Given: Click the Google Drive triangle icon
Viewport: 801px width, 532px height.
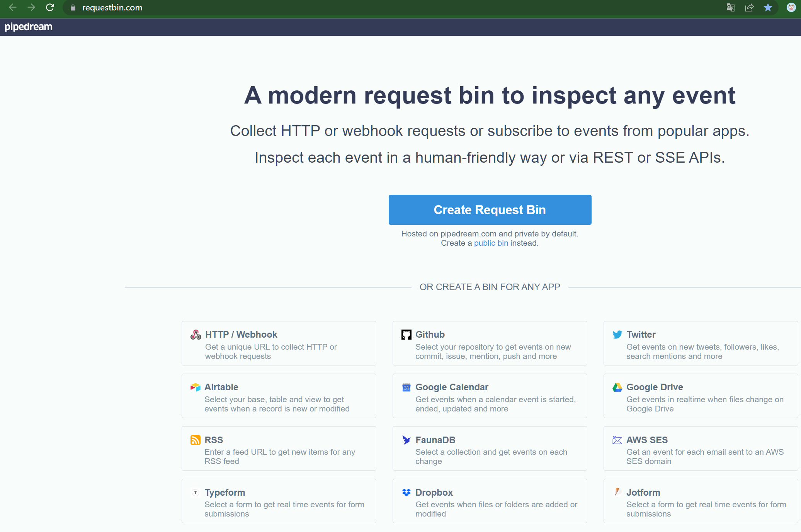Looking at the screenshot, I should 617,387.
